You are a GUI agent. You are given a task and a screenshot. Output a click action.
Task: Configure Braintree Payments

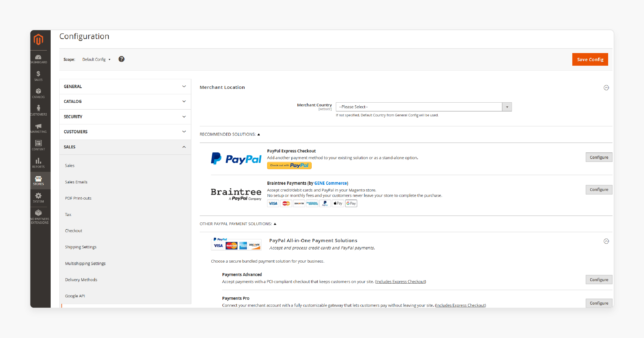pyautogui.click(x=599, y=190)
